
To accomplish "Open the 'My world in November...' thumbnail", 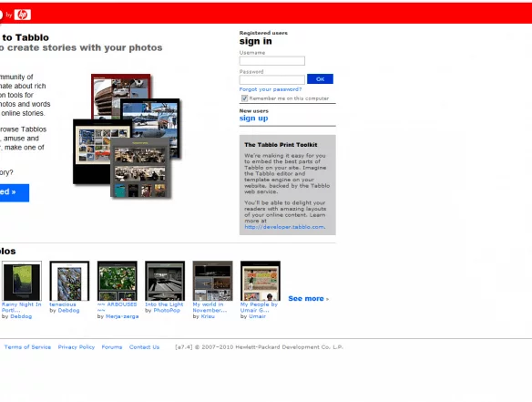I will coord(213,281).
